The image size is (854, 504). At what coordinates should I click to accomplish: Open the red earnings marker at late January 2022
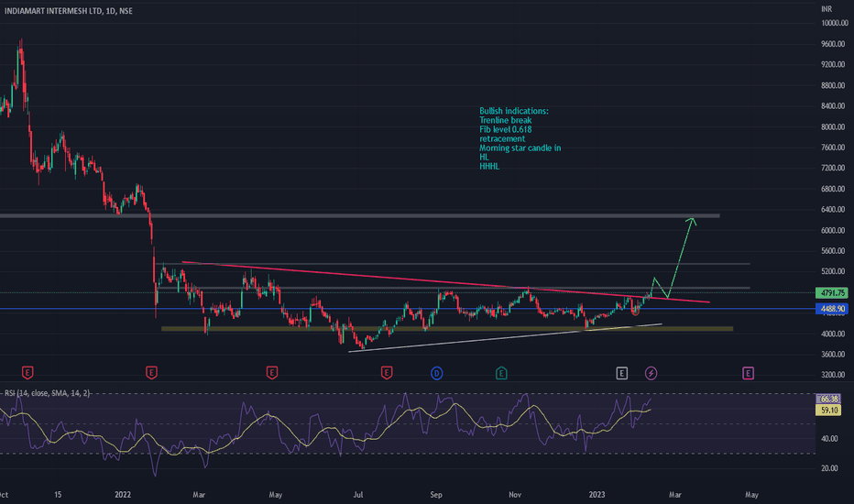(151, 373)
